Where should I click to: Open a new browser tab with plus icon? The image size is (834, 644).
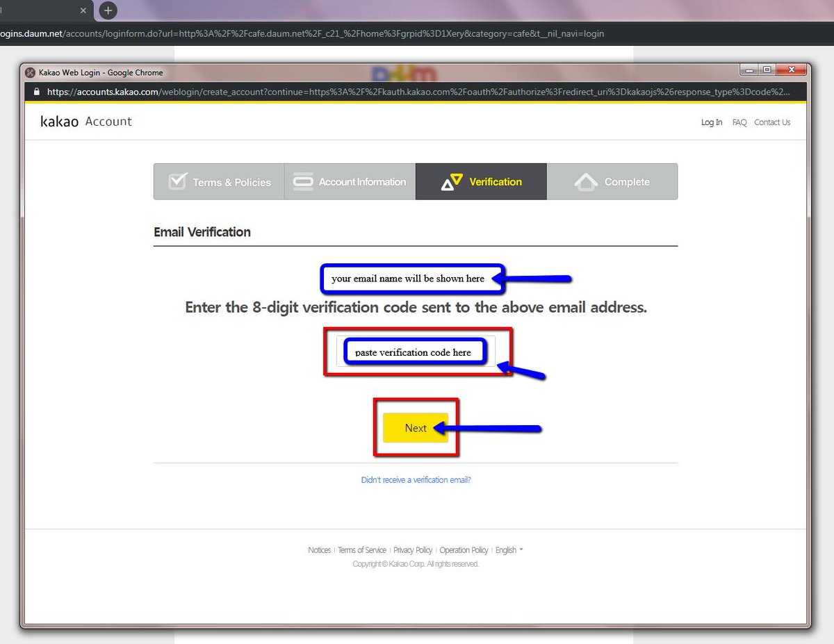click(x=108, y=10)
